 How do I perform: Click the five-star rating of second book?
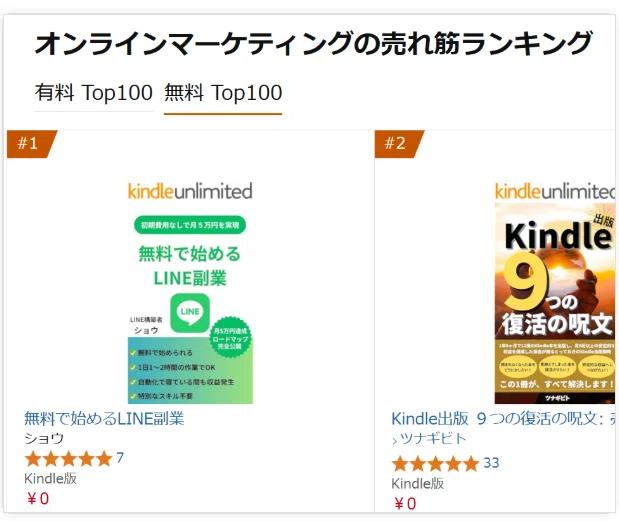[x=435, y=464]
